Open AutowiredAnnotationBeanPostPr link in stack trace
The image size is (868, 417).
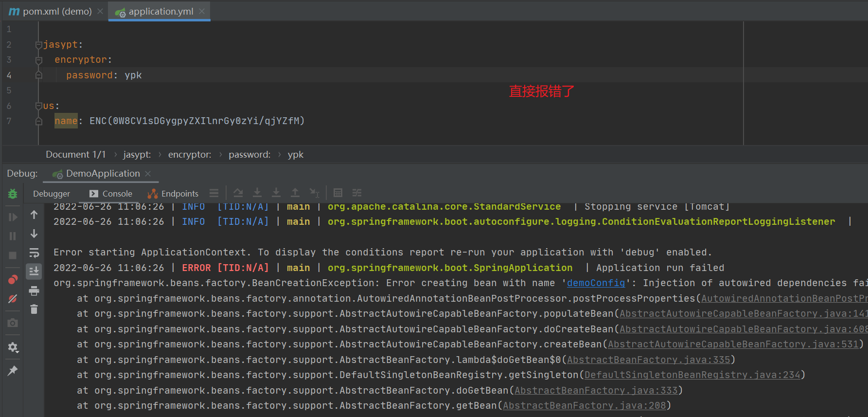(x=784, y=299)
